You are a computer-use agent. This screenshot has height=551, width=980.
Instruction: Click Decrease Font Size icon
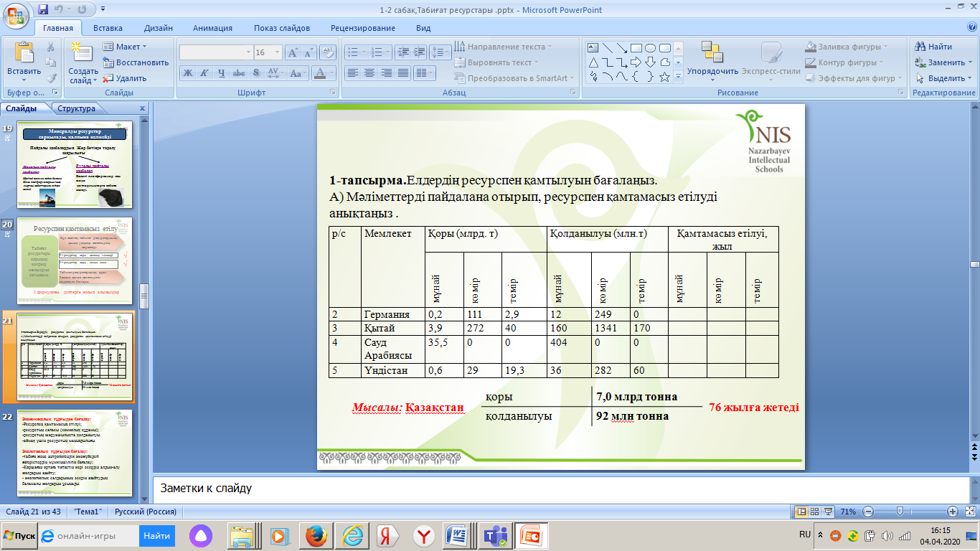(310, 52)
